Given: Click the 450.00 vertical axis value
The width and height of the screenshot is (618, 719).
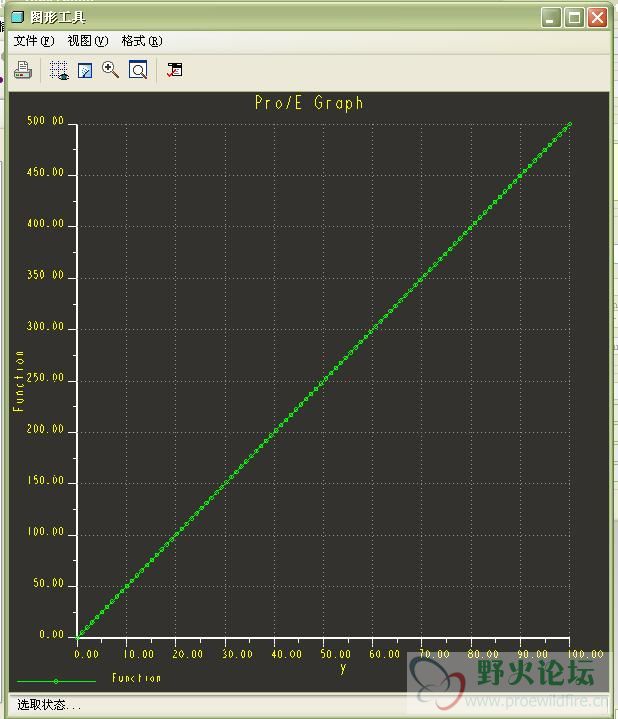Looking at the screenshot, I should (x=45, y=172).
